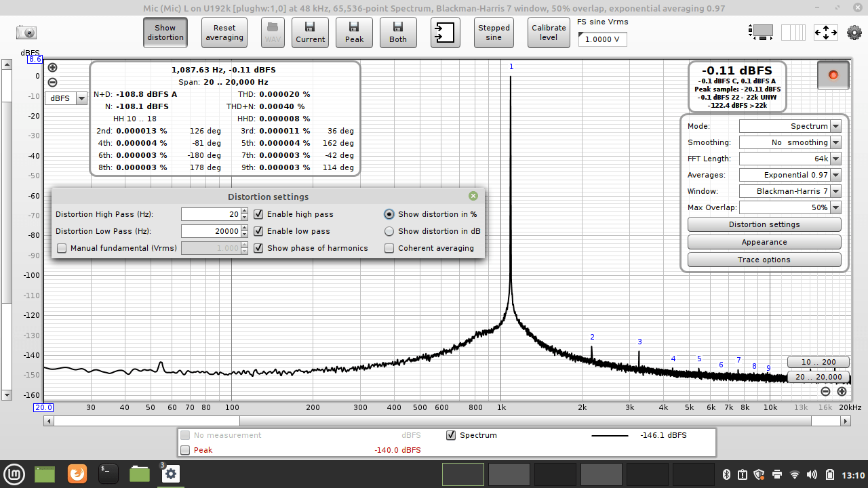
Task: Click the 20.0 frequency axis start field
Action: pos(43,407)
